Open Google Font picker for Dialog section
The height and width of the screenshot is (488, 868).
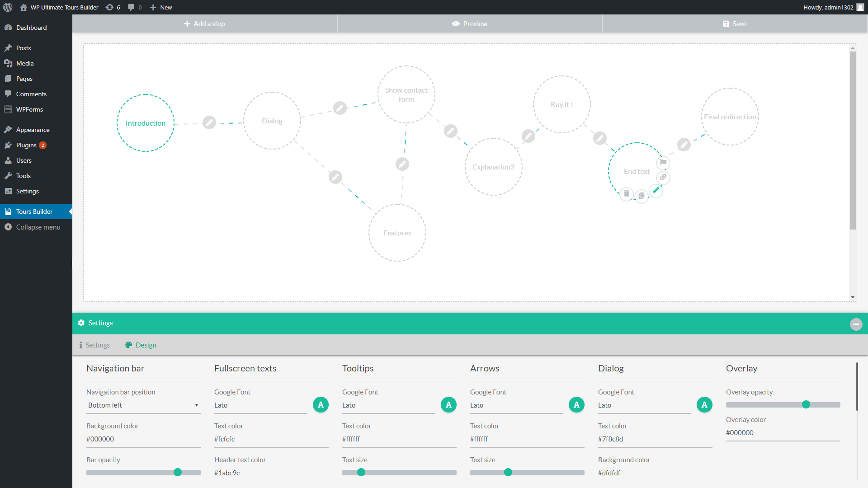[704, 405]
